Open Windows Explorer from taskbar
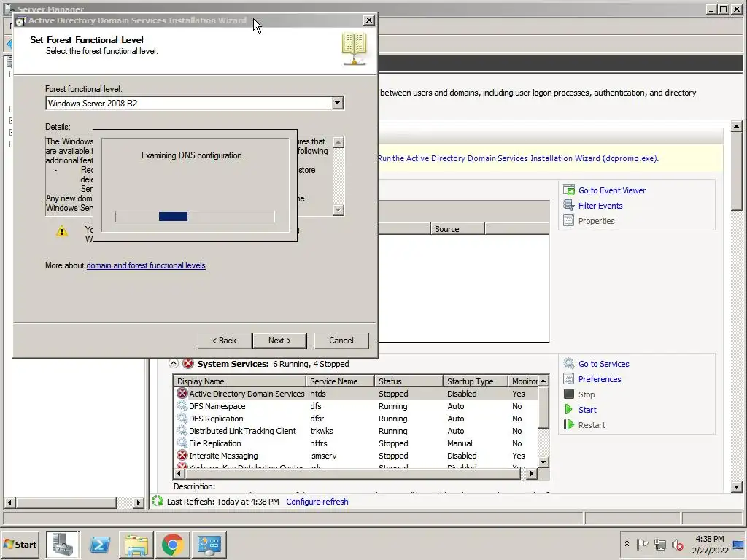The width and height of the screenshot is (747, 560). (x=136, y=544)
